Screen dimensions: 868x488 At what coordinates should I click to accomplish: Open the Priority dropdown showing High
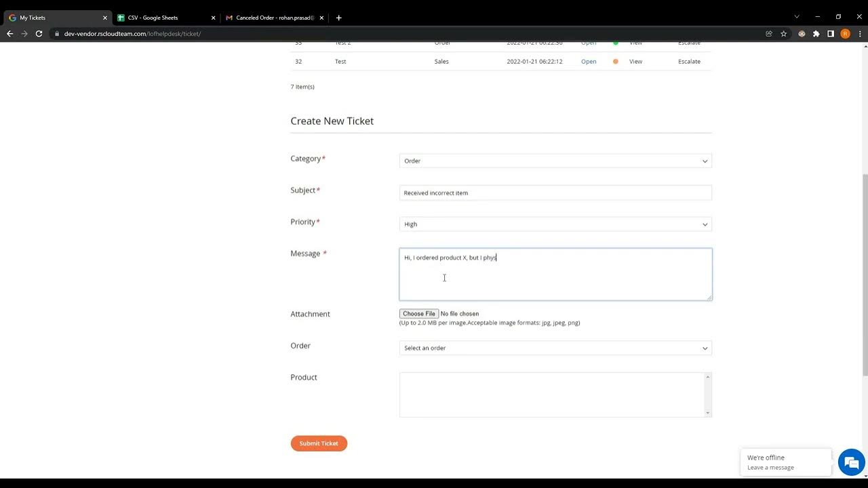(x=555, y=224)
